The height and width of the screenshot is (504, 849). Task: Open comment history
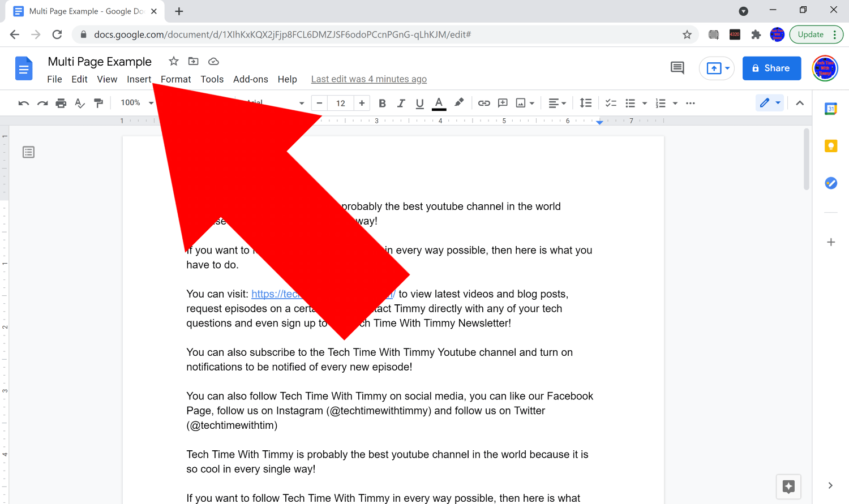(x=678, y=68)
